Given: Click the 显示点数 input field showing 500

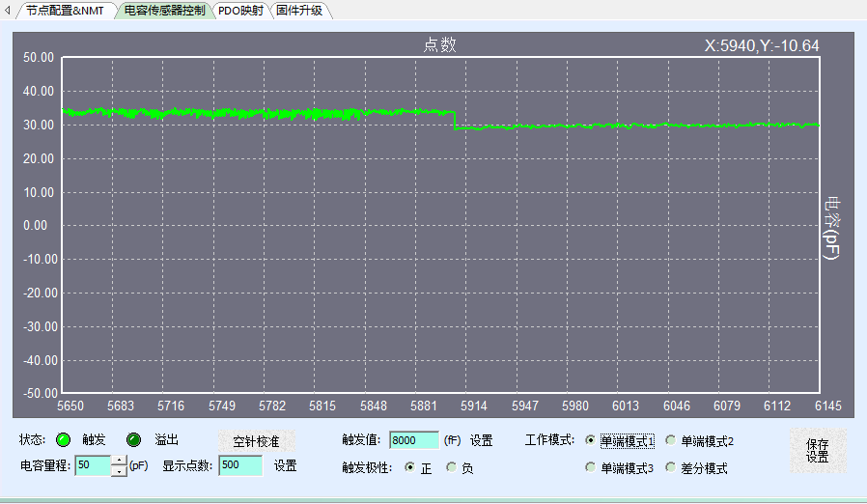Looking at the screenshot, I should [239, 465].
